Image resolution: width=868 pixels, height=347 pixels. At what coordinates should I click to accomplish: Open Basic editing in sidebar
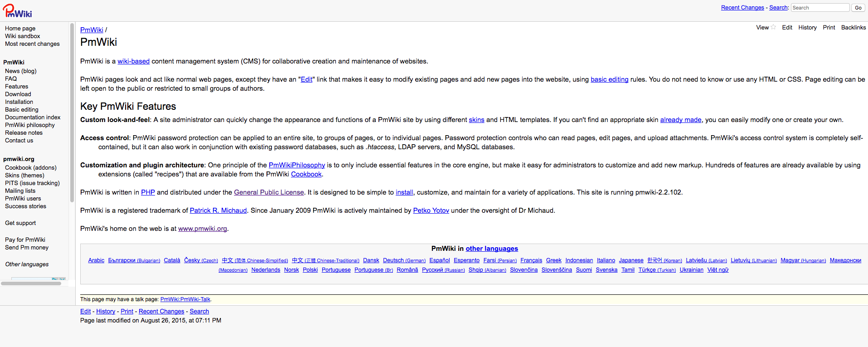(21, 110)
